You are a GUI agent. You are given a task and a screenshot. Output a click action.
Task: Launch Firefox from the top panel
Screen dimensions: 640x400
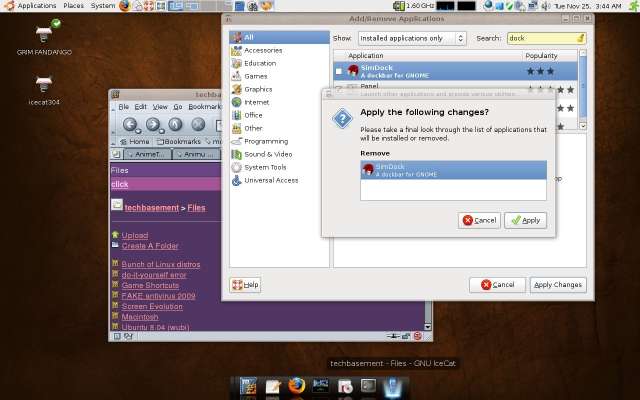125,6
